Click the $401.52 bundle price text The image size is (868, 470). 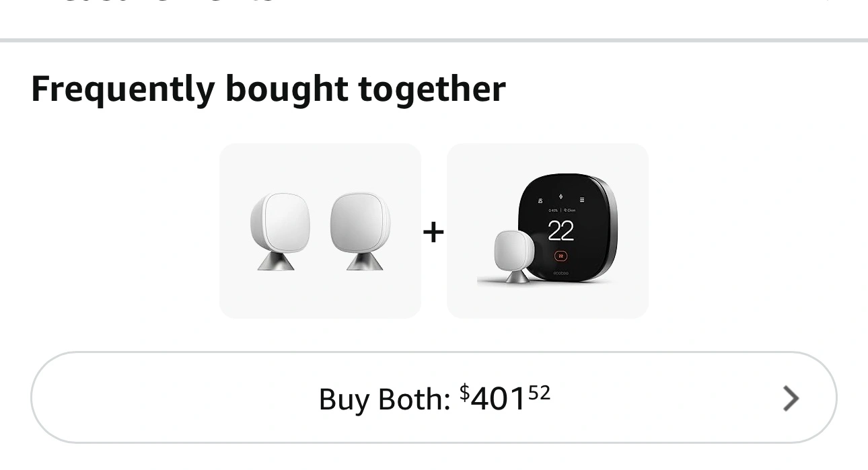point(505,398)
